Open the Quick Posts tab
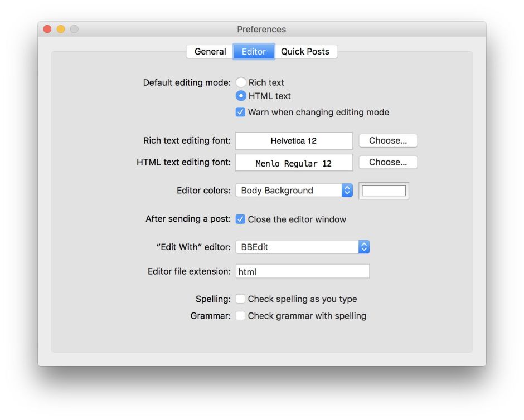Image resolution: width=524 pixels, height=420 pixels. click(x=305, y=52)
